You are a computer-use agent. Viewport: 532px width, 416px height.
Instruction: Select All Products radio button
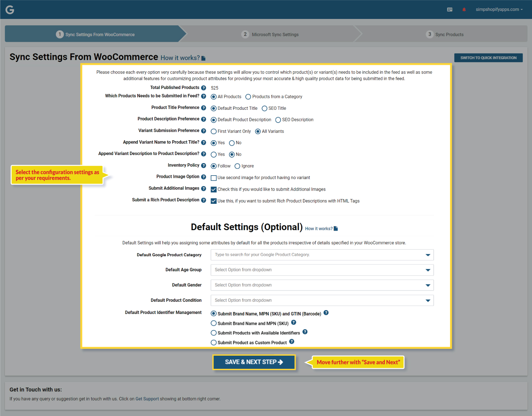pos(214,97)
